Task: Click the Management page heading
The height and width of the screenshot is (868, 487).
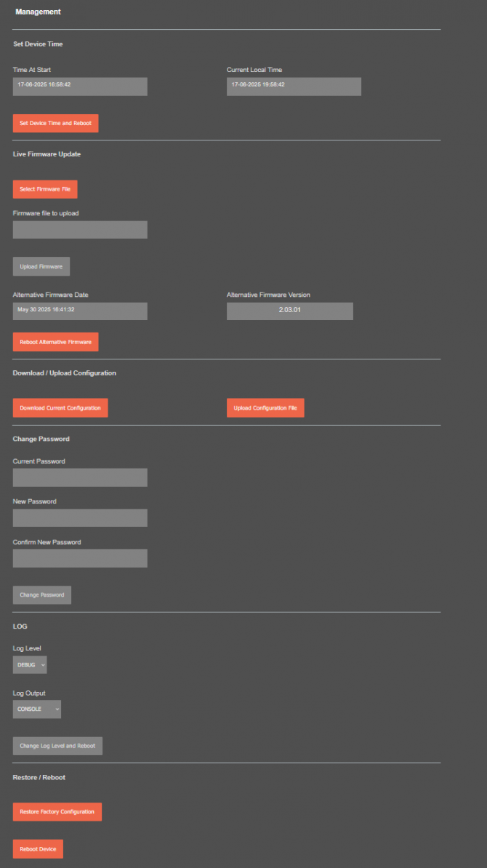Action: (38, 12)
